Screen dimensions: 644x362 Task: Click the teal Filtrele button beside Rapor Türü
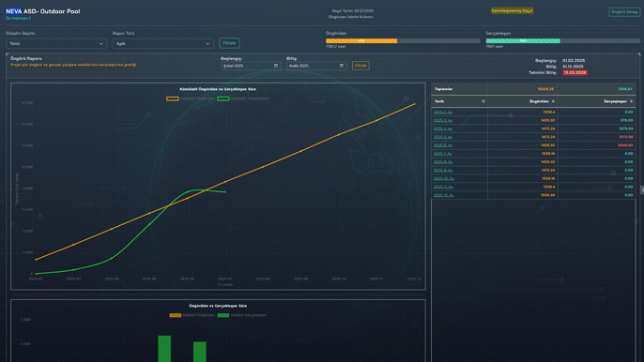coord(230,43)
